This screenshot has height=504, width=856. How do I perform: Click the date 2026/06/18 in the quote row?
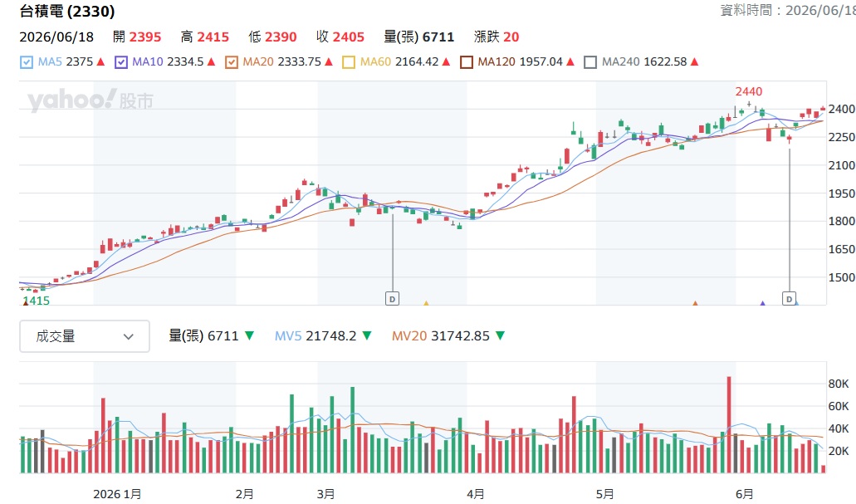(56, 37)
